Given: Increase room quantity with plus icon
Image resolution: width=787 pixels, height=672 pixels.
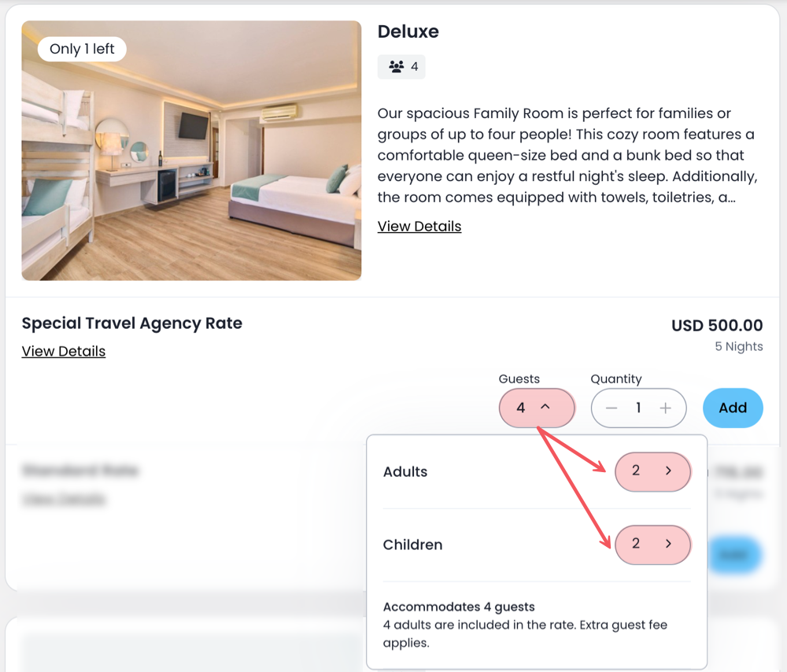Looking at the screenshot, I should tap(665, 408).
